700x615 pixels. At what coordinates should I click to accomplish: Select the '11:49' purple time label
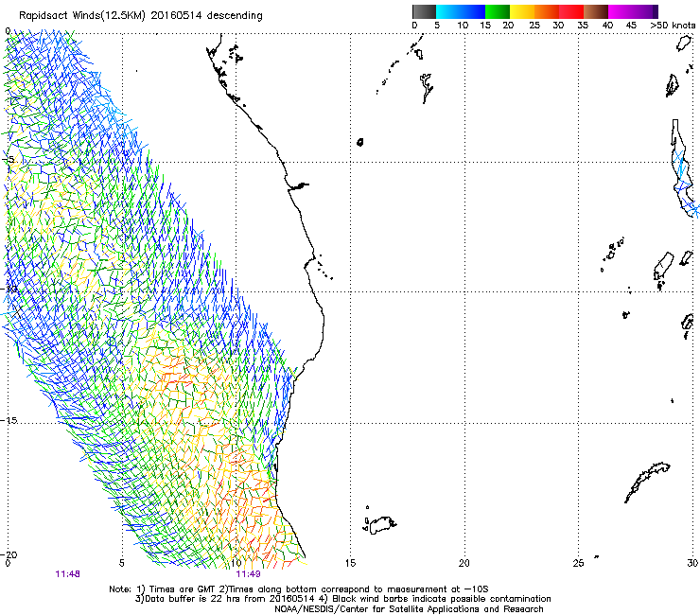[248, 574]
